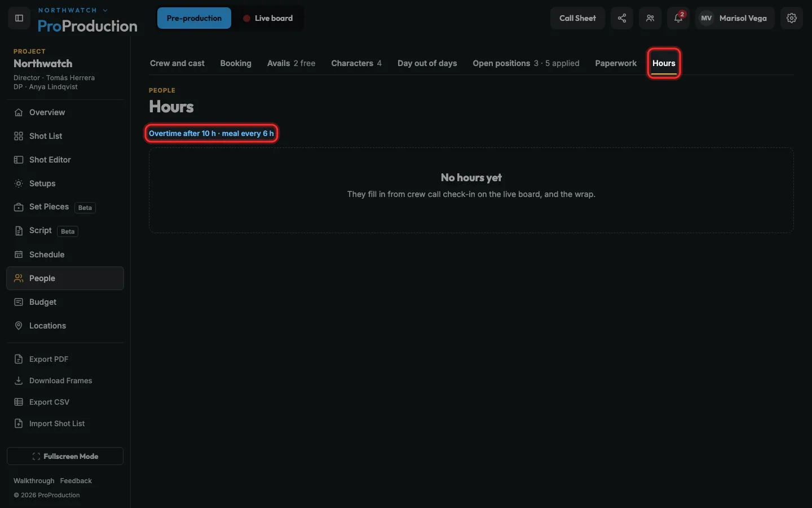Image resolution: width=812 pixels, height=508 pixels.
Task: Switch to the Booking tab
Action: (236, 63)
